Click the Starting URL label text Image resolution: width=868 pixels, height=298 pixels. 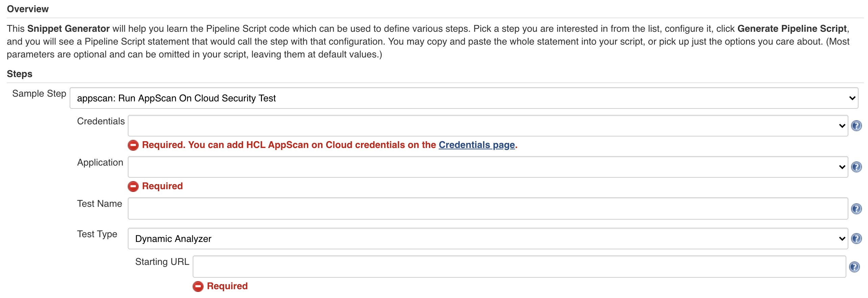click(x=162, y=262)
